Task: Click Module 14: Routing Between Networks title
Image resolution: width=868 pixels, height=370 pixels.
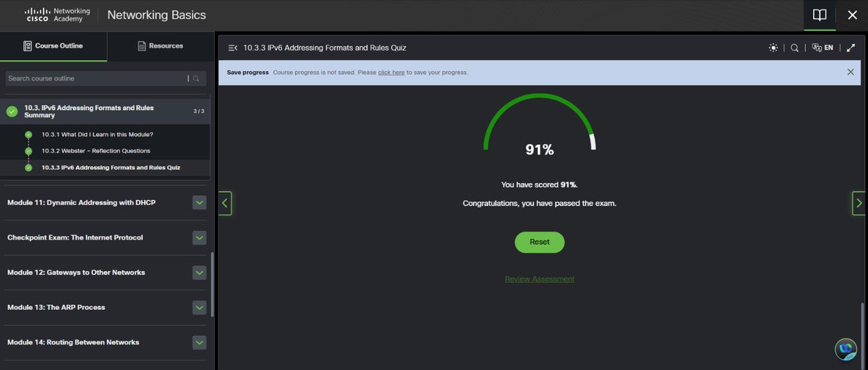Action: [x=73, y=342]
